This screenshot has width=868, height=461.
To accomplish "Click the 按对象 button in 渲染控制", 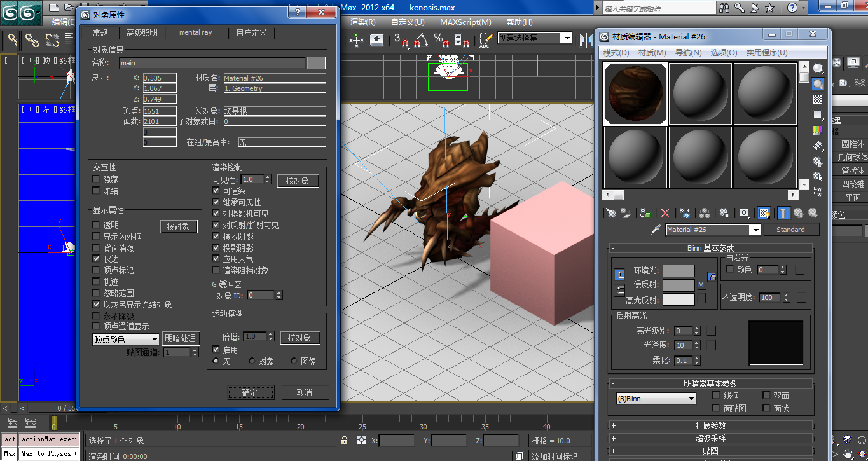I will (298, 181).
